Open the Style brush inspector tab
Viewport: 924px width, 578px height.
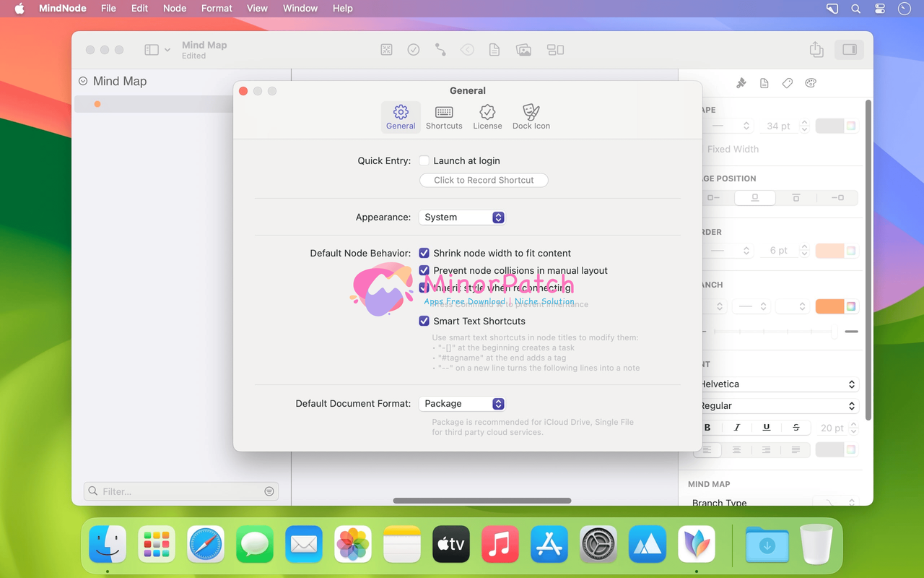coord(741,83)
